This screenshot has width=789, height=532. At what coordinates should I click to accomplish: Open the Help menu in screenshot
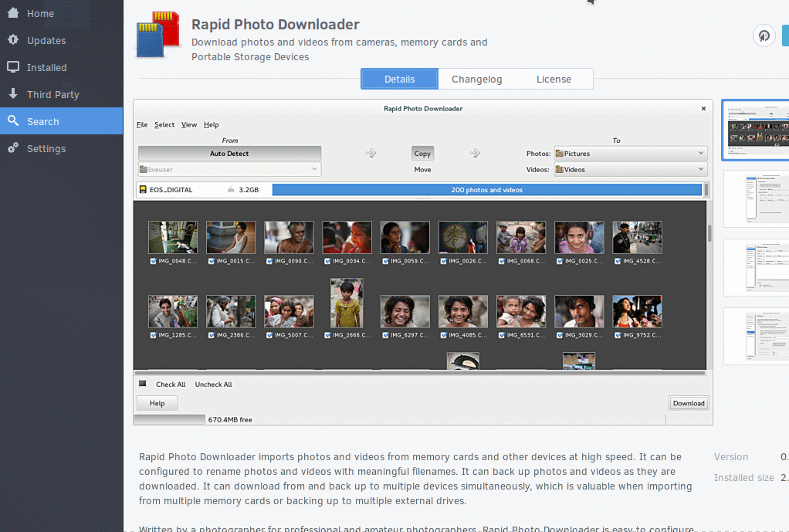coord(212,125)
